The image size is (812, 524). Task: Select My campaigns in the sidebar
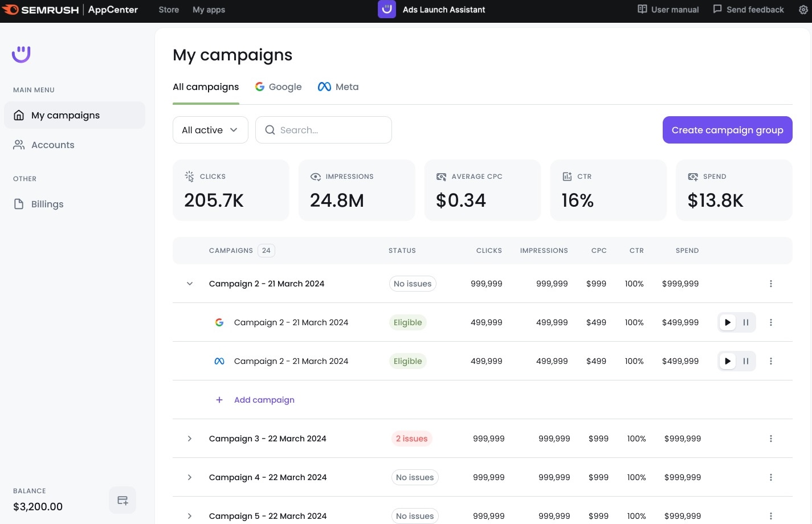[65, 115]
